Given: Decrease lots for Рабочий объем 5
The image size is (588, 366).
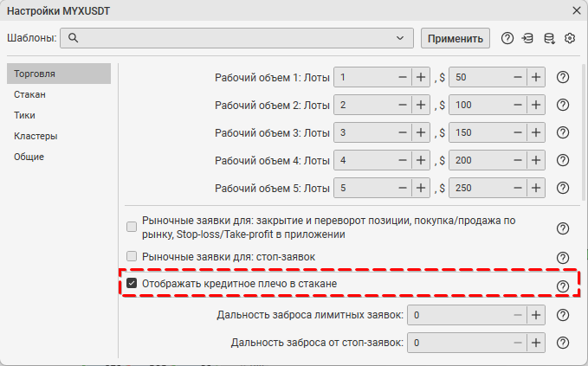Looking at the screenshot, I should [403, 188].
